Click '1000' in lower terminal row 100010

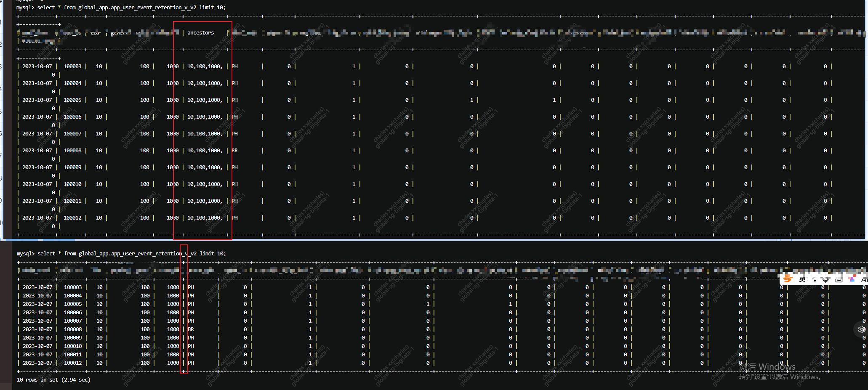[x=173, y=346]
